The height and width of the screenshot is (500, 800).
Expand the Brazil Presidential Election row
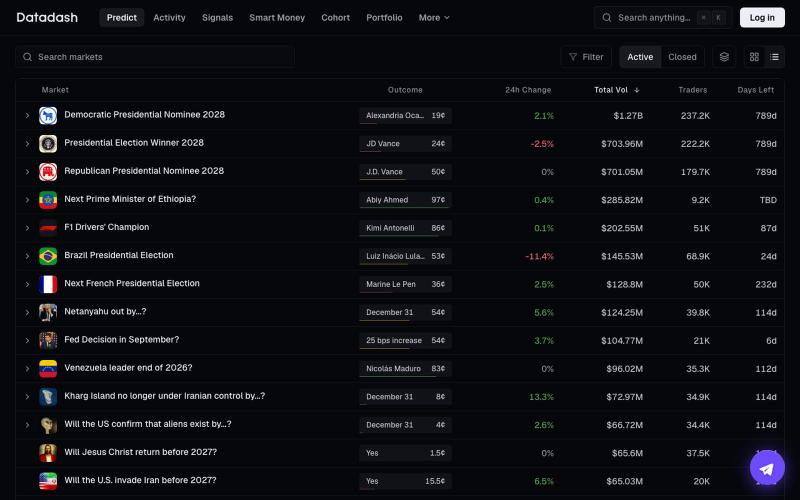pyautogui.click(x=27, y=256)
